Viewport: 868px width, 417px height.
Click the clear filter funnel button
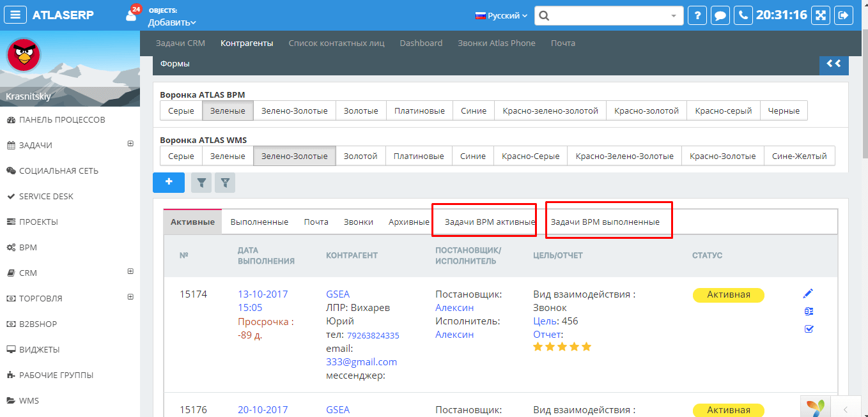(x=225, y=183)
